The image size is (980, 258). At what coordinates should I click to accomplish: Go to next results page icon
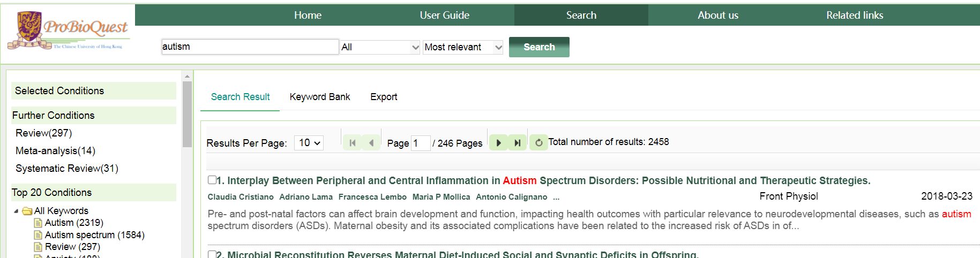point(498,143)
